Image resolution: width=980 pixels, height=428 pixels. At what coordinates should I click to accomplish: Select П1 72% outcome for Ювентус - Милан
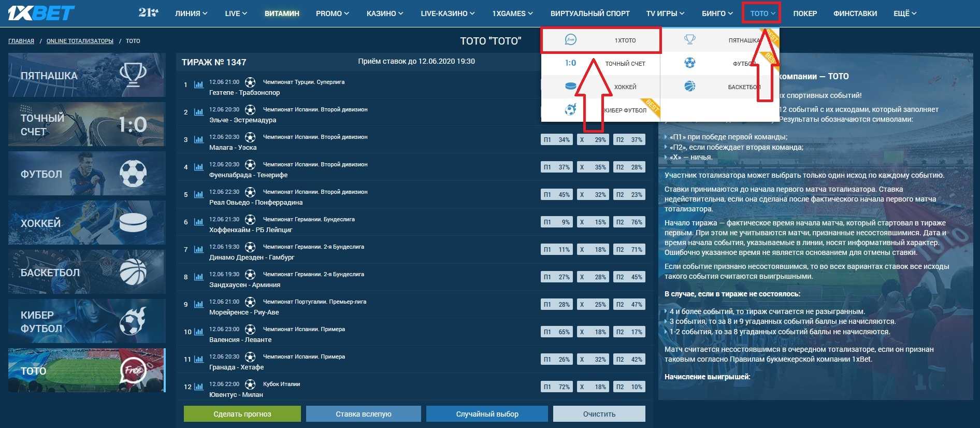click(557, 387)
